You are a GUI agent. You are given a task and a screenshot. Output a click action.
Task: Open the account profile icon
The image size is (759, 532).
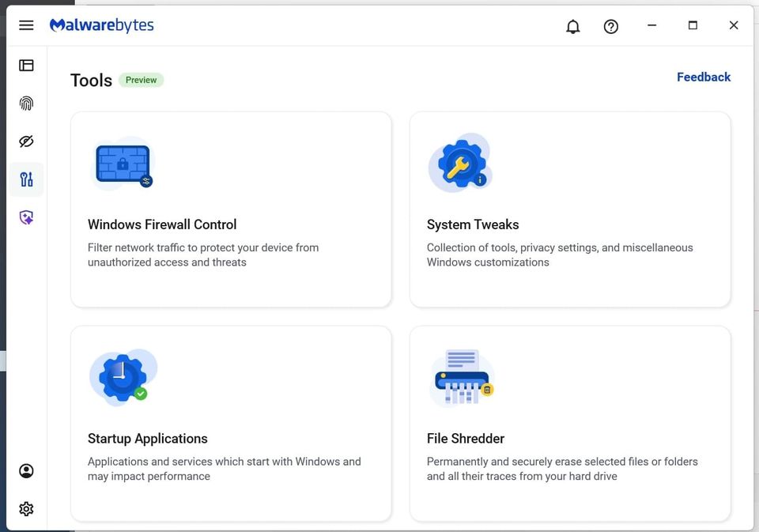click(26, 470)
